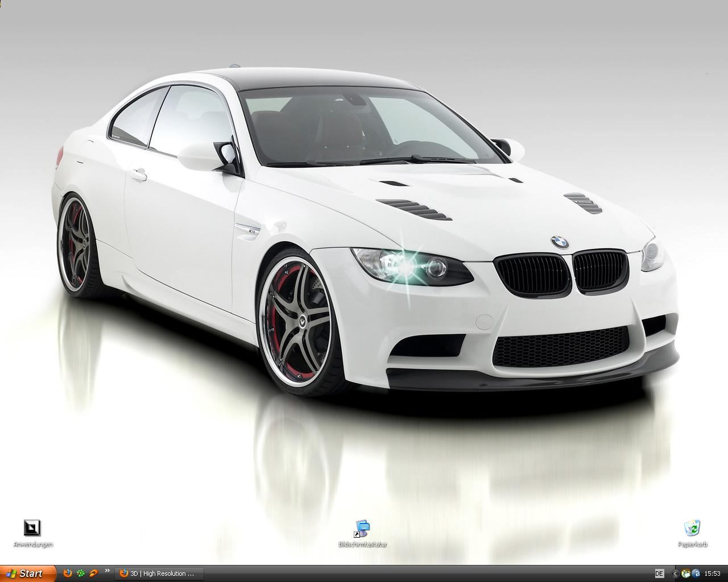This screenshot has height=582, width=728.
Task: Click the 15:53 taskbar clock
Action: point(713,573)
